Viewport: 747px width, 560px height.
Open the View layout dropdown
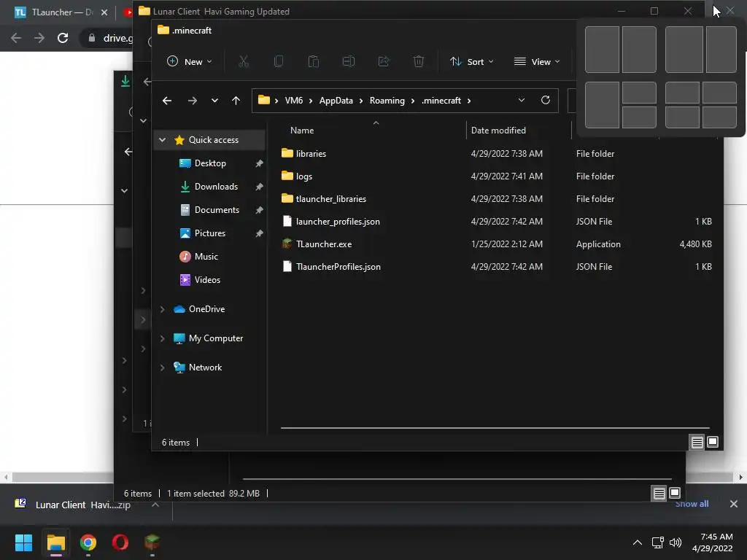537,61
